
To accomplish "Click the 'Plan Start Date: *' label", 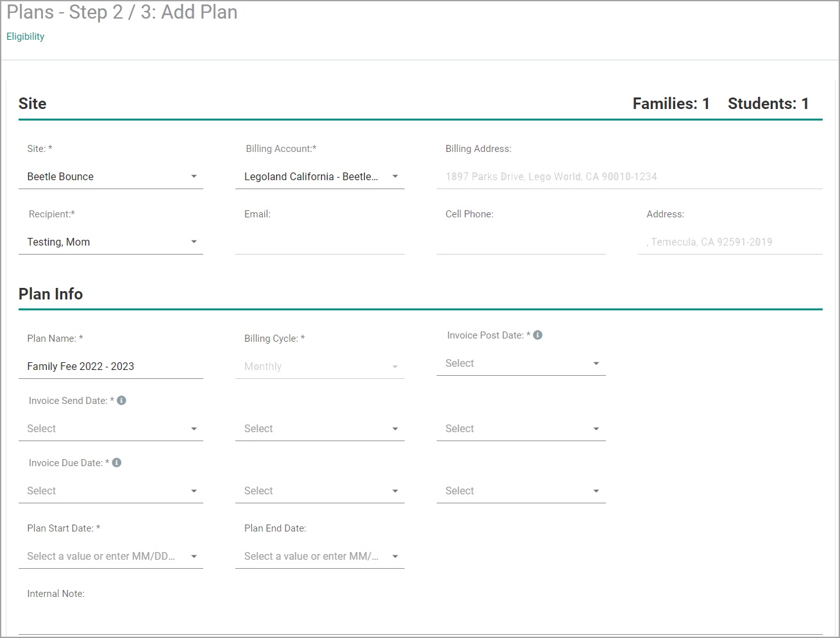I will [63, 528].
